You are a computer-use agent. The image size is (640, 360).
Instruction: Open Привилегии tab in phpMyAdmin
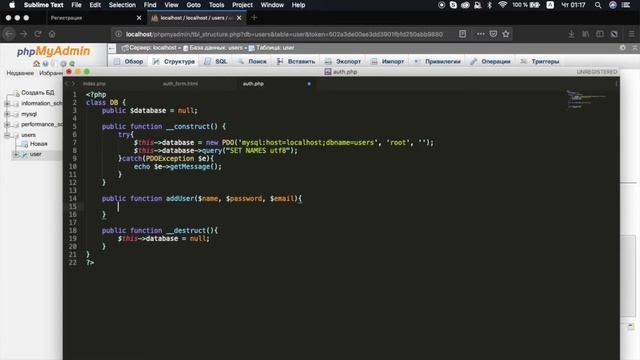pos(438,62)
